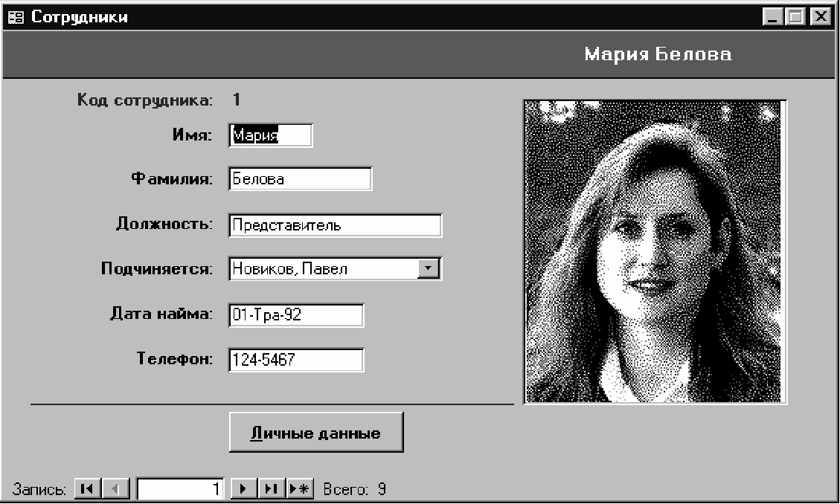840x504 pixels.
Task: Open the Личные данные page
Action: 316,433
